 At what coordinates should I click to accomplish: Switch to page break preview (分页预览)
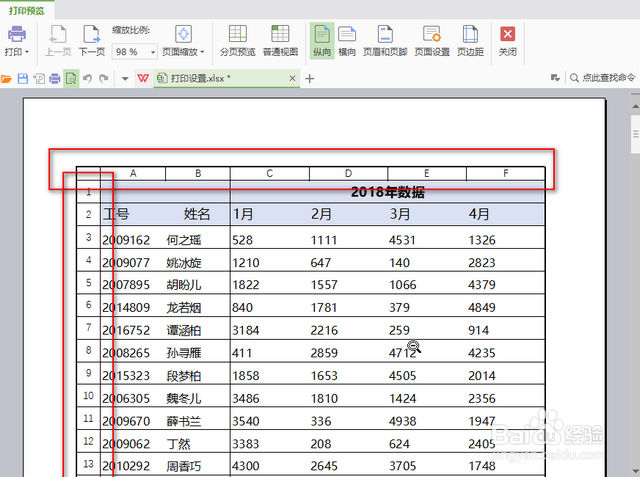click(x=238, y=40)
